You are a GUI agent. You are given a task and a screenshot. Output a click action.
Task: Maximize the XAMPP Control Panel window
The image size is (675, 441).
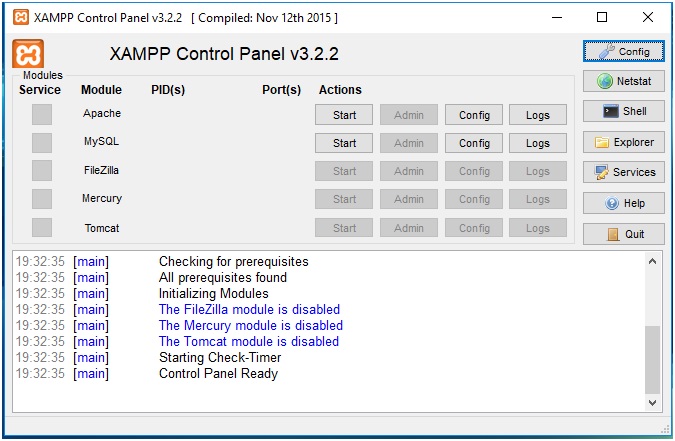pos(602,18)
